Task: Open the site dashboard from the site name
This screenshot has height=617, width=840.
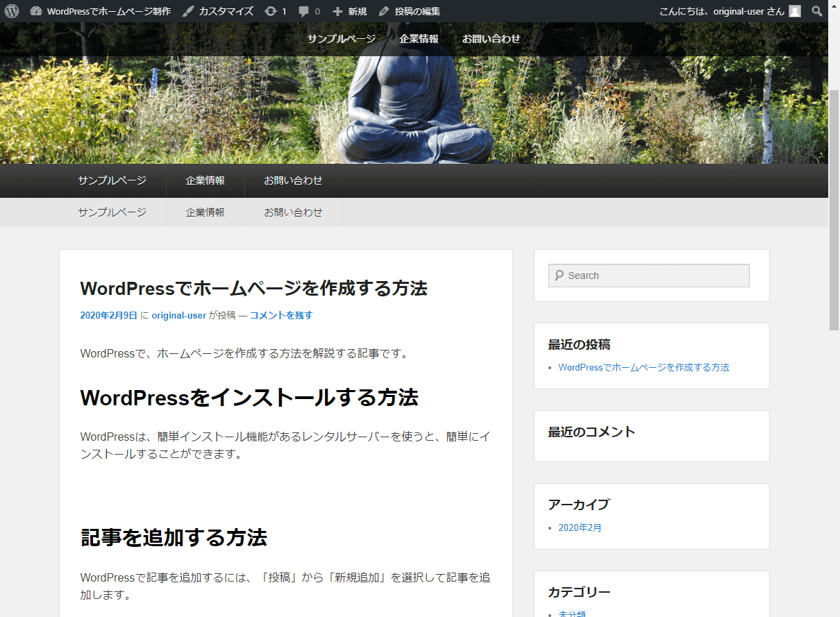Action: coord(101,11)
